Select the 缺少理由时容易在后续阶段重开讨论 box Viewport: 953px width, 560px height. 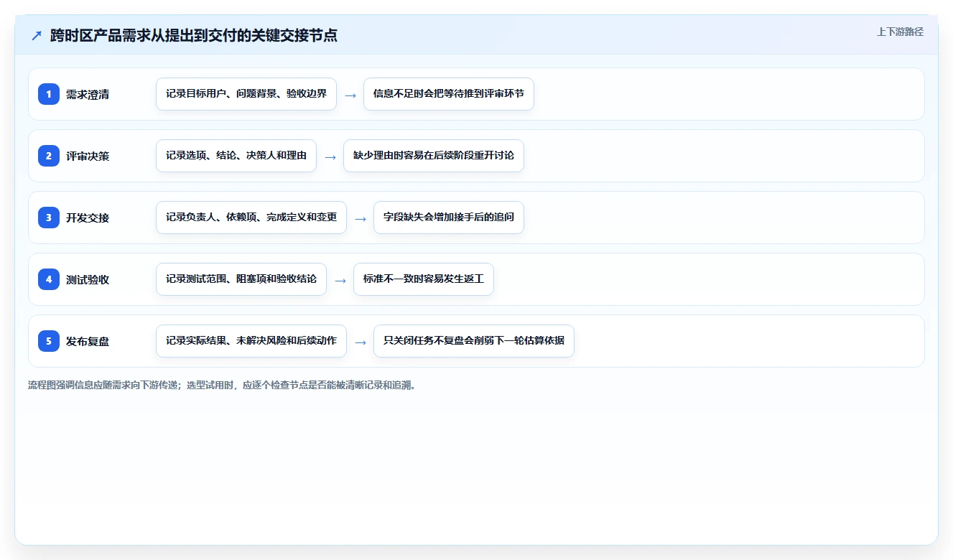pyautogui.click(x=434, y=156)
